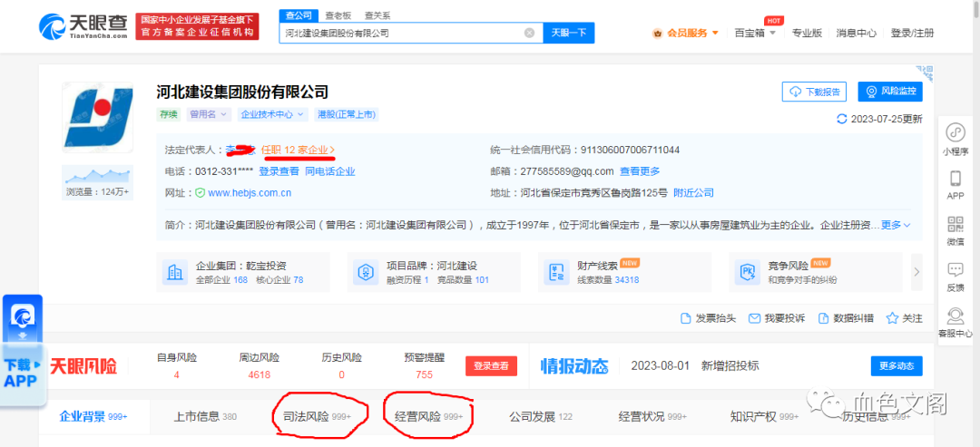The image size is (980, 447).
Task: Open the 知识产权 tab
Action: tap(764, 416)
